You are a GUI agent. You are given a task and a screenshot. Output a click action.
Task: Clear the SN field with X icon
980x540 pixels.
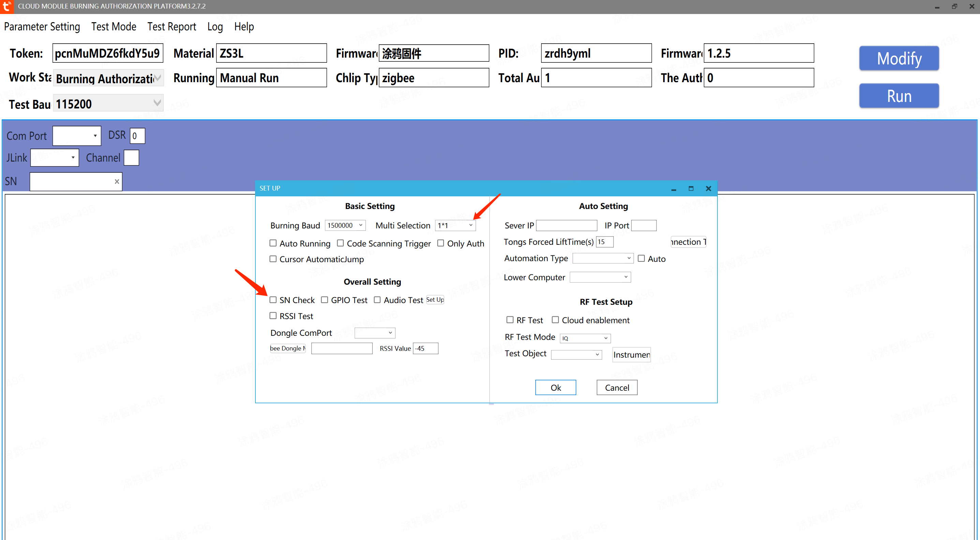117,182
